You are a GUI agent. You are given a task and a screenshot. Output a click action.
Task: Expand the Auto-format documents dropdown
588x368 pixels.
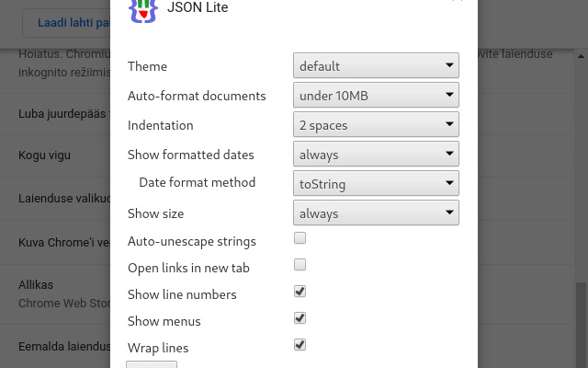[x=376, y=96]
